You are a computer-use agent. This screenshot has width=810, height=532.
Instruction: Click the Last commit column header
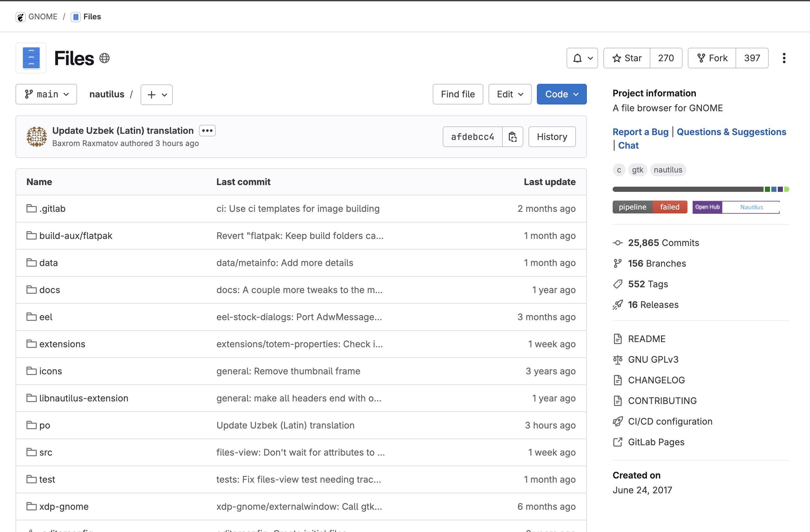click(x=243, y=182)
